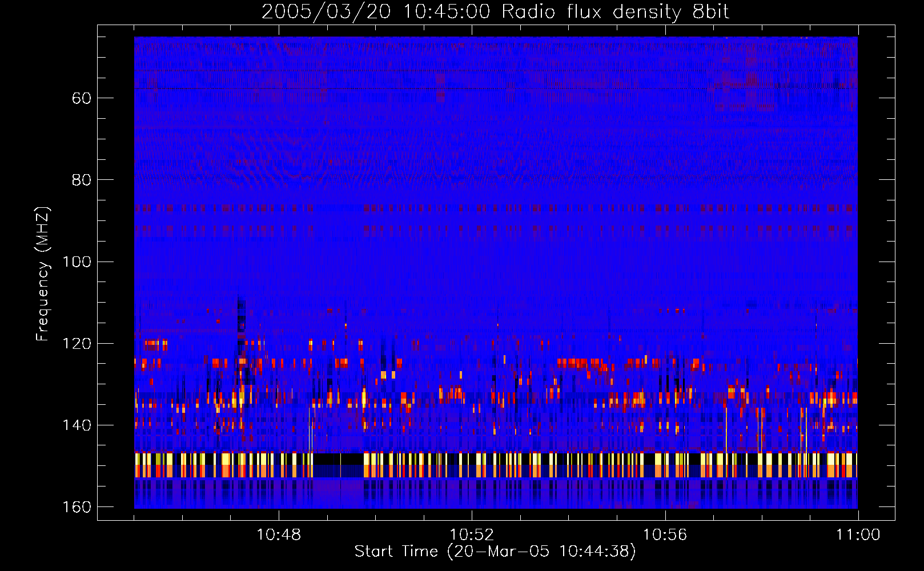Click the '10:56' time tick label
The width and height of the screenshot is (924, 571).
(x=665, y=535)
